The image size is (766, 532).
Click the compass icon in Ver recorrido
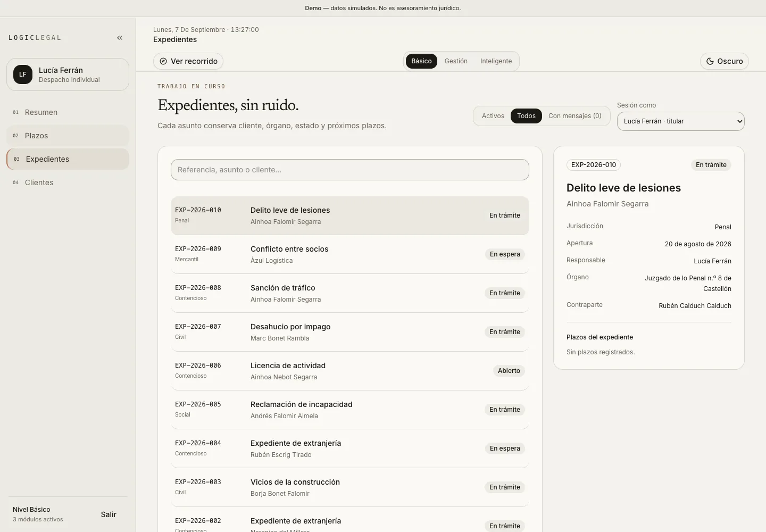(163, 61)
